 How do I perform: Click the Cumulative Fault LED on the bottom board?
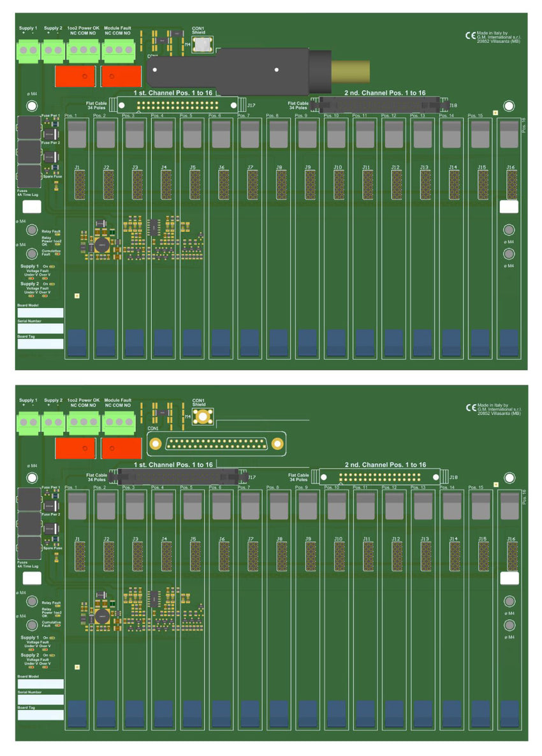point(56,624)
